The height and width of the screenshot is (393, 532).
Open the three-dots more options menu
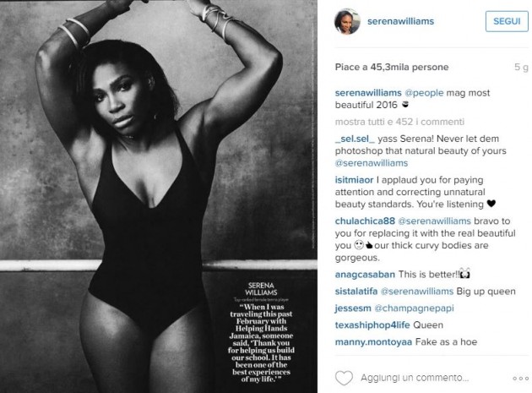520,378
